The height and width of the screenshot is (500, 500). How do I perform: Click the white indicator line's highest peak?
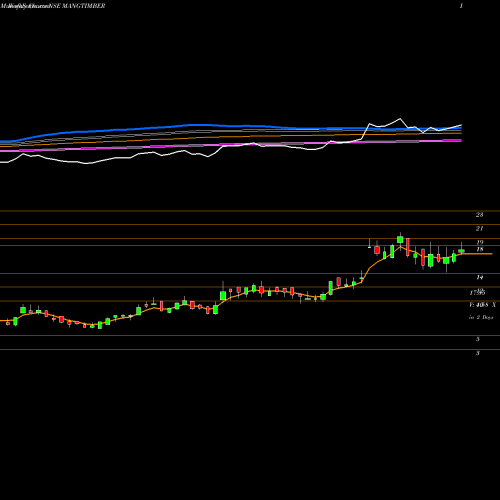coord(400,119)
